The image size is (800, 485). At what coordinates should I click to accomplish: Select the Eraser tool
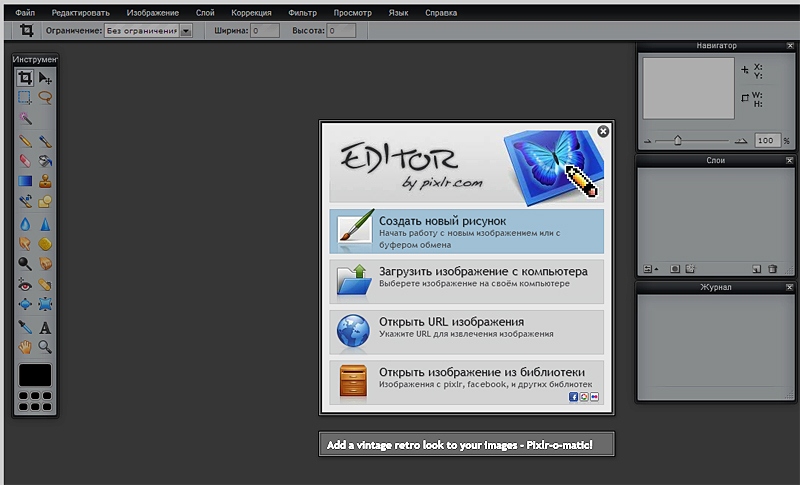[x=24, y=161]
